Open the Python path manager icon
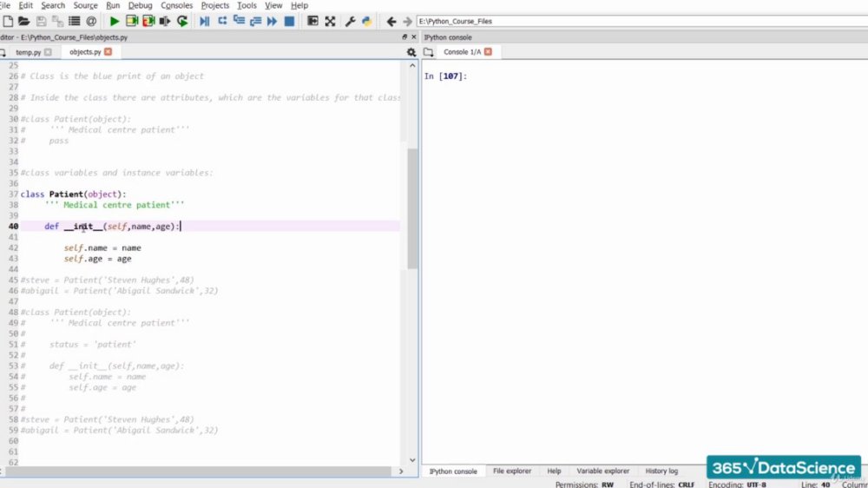This screenshot has width=868, height=488. point(366,21)
